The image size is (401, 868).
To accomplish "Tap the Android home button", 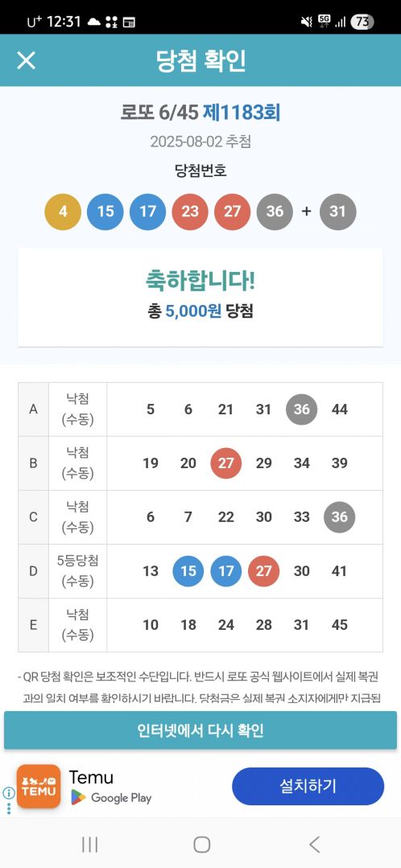I will (201, 844).
